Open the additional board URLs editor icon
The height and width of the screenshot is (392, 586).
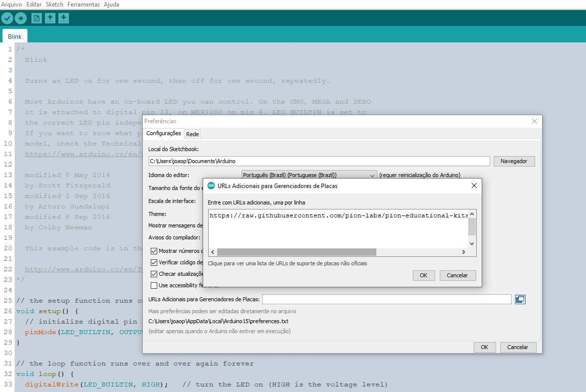tap(520, 299)
